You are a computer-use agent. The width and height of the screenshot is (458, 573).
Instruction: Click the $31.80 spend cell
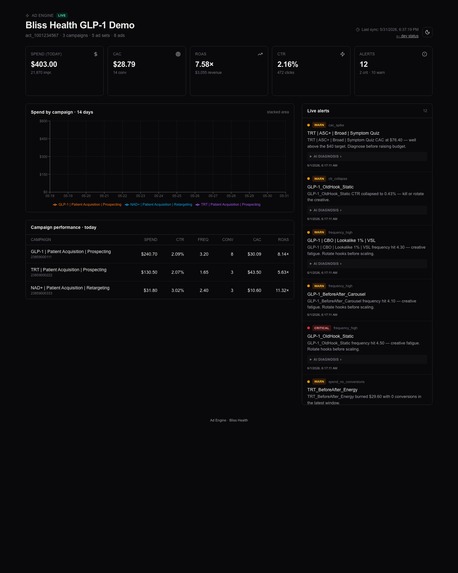(x=150, y=291)
